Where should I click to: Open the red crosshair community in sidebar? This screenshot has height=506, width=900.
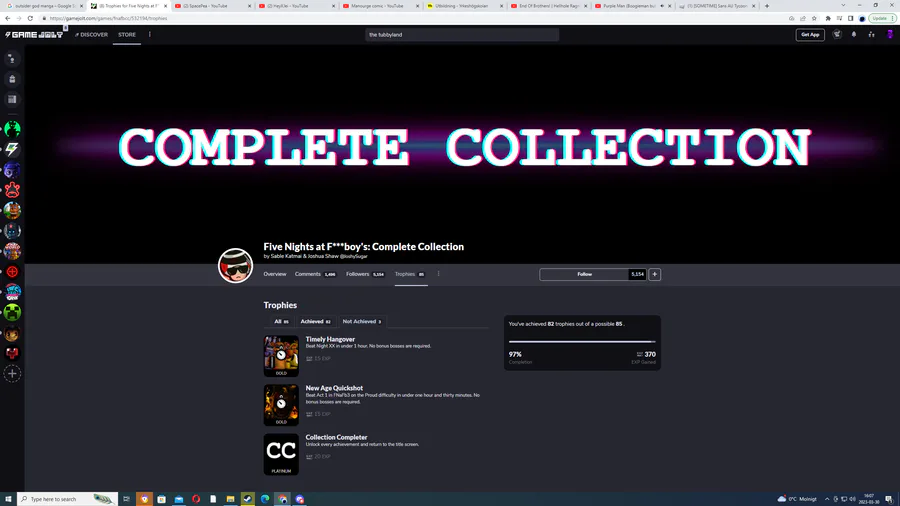[x=12, y=271]
